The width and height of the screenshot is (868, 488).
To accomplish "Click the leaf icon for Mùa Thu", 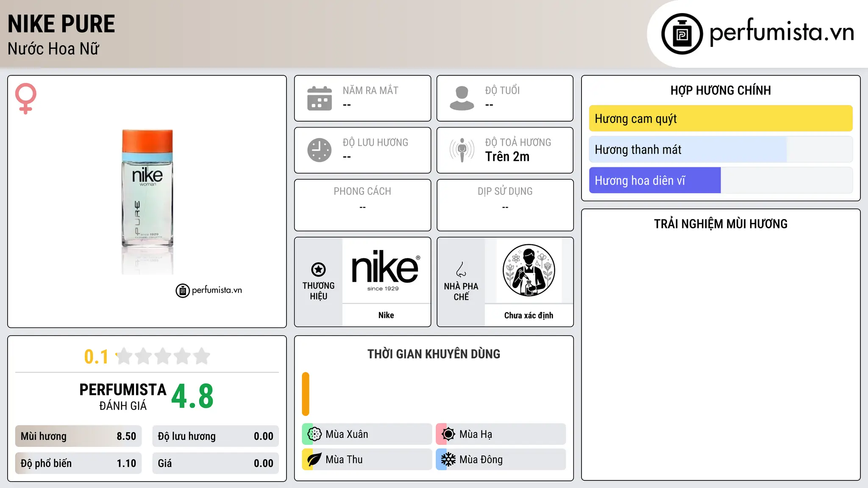I will [314, 460].
